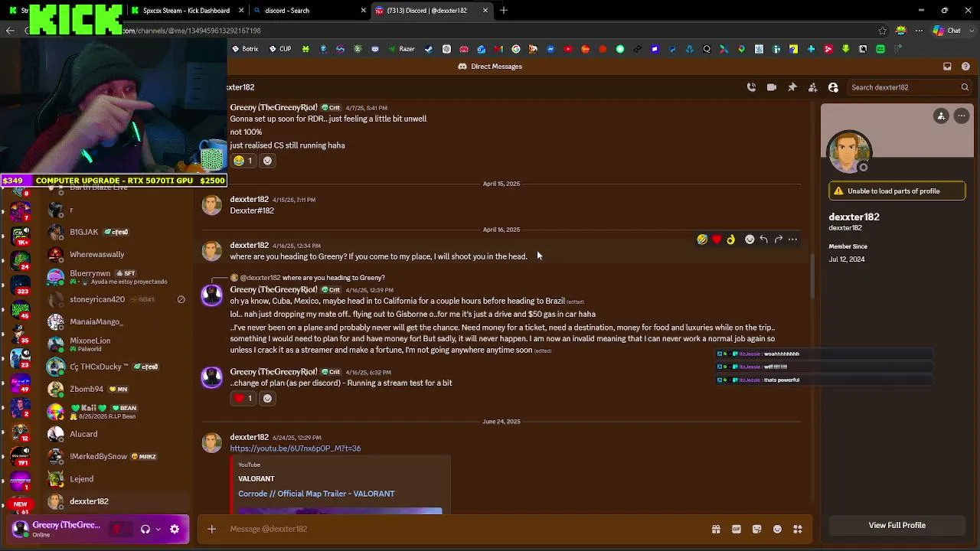The width and height of the screenshot is (980, 551).
Task: Open the Apps launcher in message bar
Action: pos(798,529)
